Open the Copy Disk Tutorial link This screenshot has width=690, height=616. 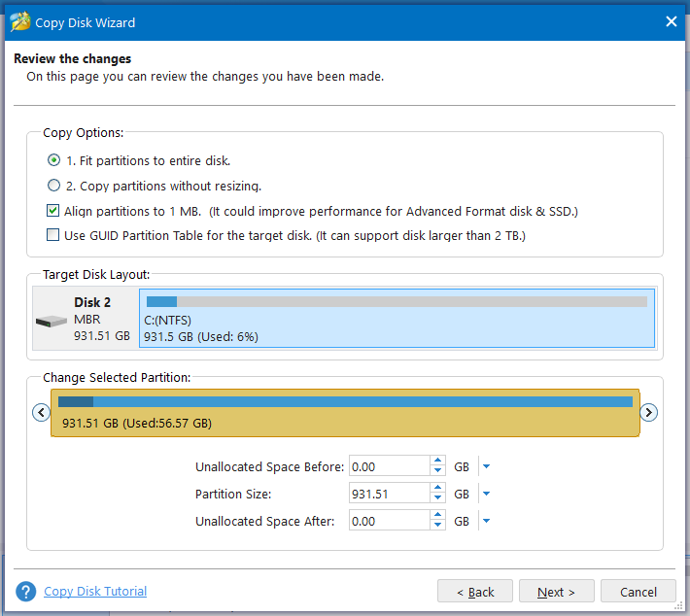click(95, 591)
